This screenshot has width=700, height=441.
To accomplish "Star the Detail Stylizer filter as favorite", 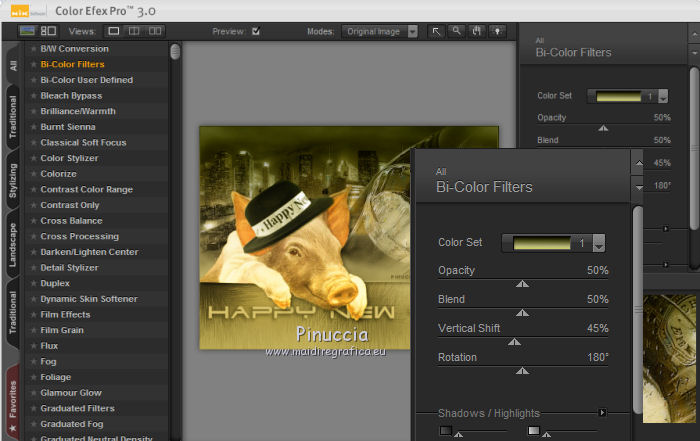I will click(x=33, y=267).
